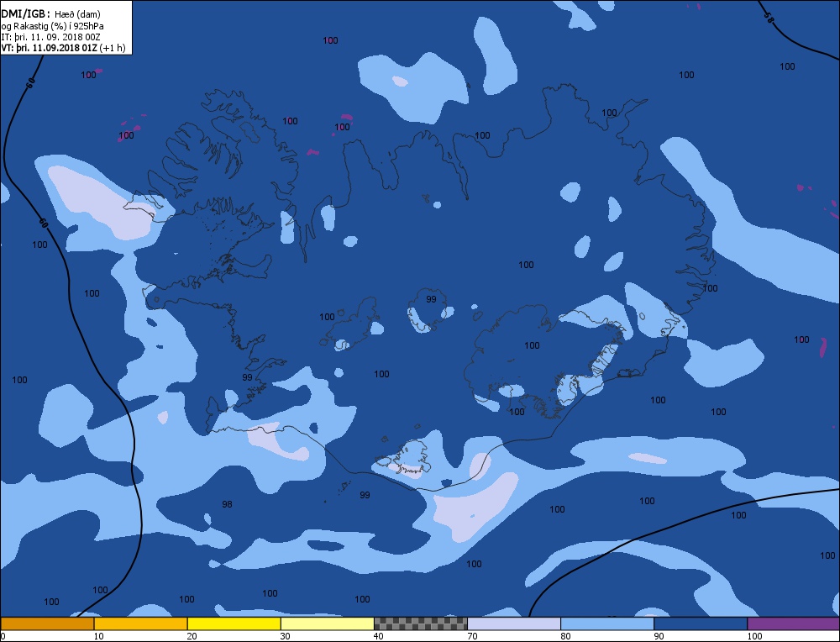Click the '0' tick label on the color scale
Image resolution: width=840 pixels, height=642 pixels.
[3, 636]
